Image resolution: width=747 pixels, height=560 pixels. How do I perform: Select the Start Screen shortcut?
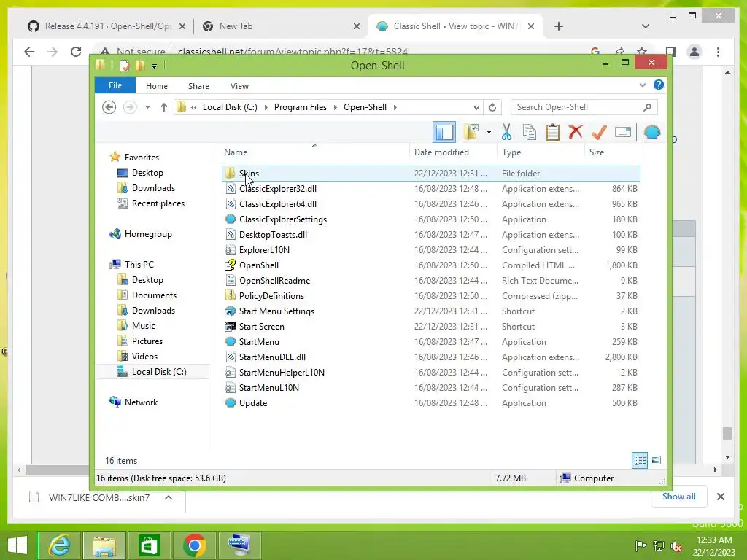click(430, 327)
